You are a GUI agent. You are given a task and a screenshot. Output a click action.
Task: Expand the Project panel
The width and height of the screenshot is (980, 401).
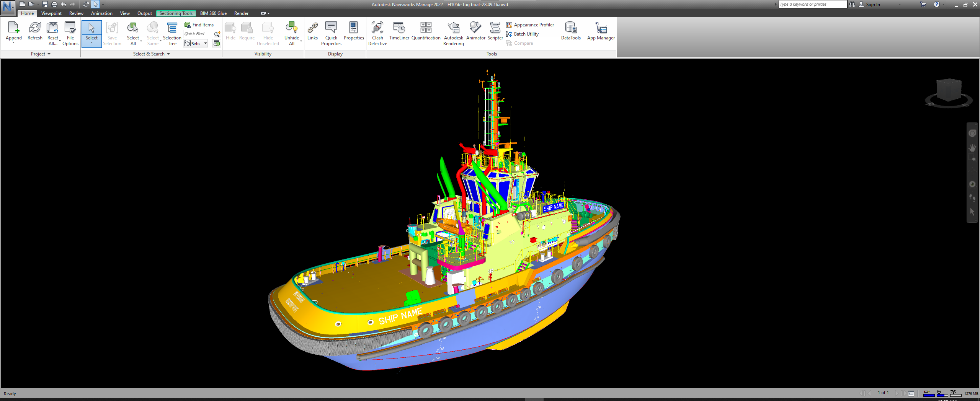click(x=41, y=54)
